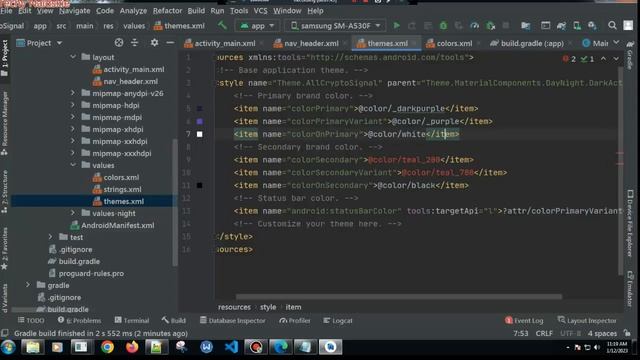The width and height of the screenshot is (640, 360).
Task: Click the Select Opened File target icon
Action: point(119,43)
